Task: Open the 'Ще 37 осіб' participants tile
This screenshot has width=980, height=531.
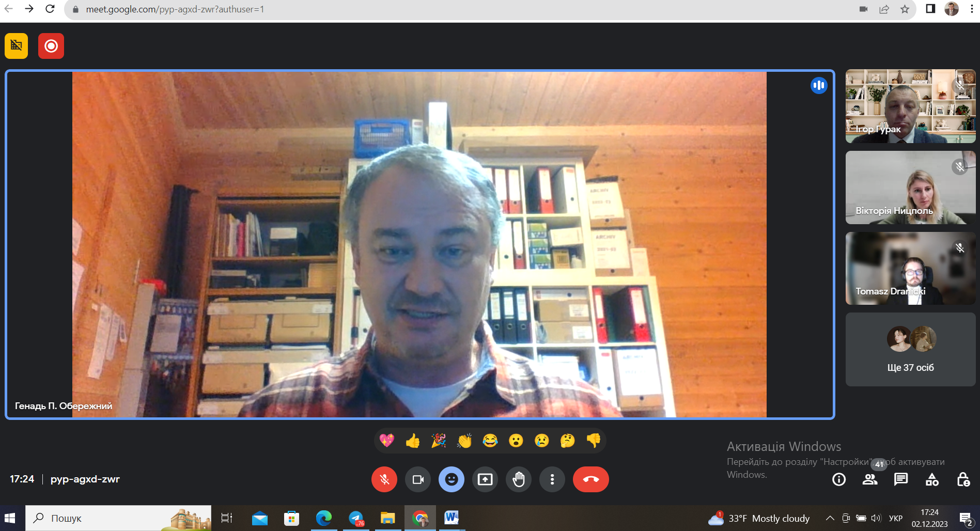Action: (910, 349)
